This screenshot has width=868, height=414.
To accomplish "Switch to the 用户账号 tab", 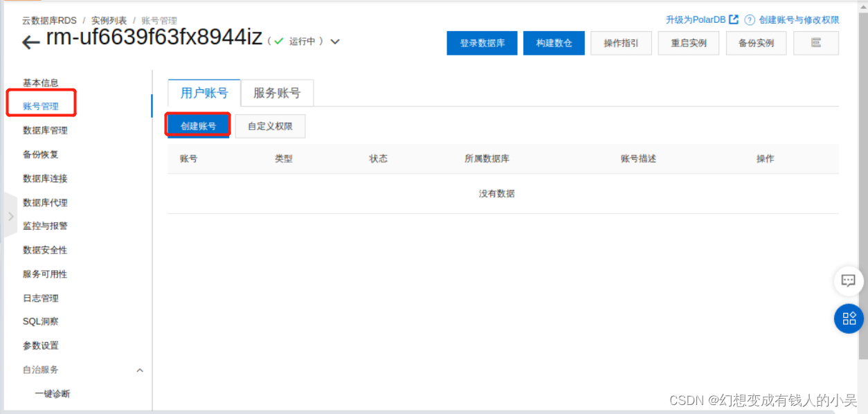I will point(204,93).
